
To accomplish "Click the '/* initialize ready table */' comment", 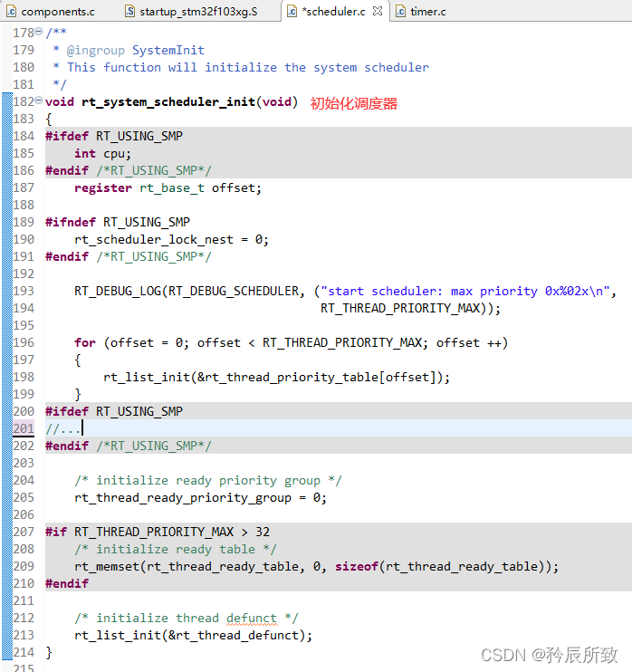I will pos(176,550).
